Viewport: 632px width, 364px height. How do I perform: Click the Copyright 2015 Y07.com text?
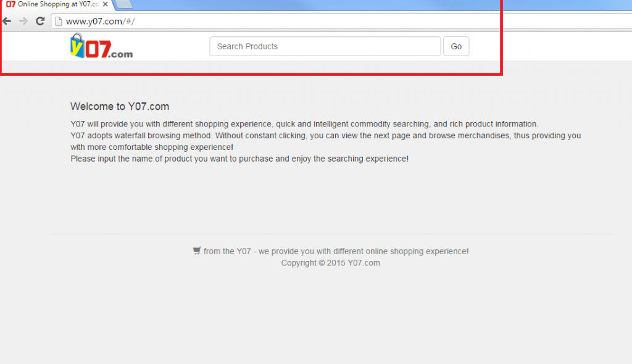pos(330,263)
